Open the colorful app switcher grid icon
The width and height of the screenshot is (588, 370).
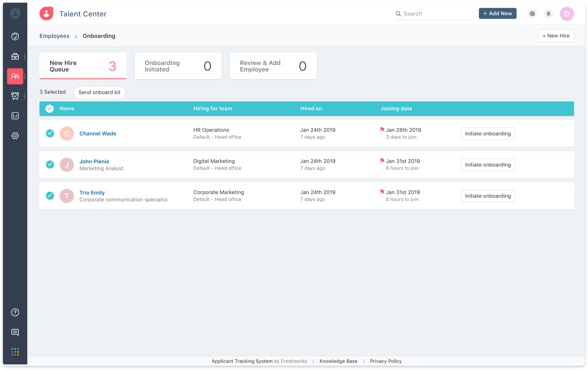(15, 352)
